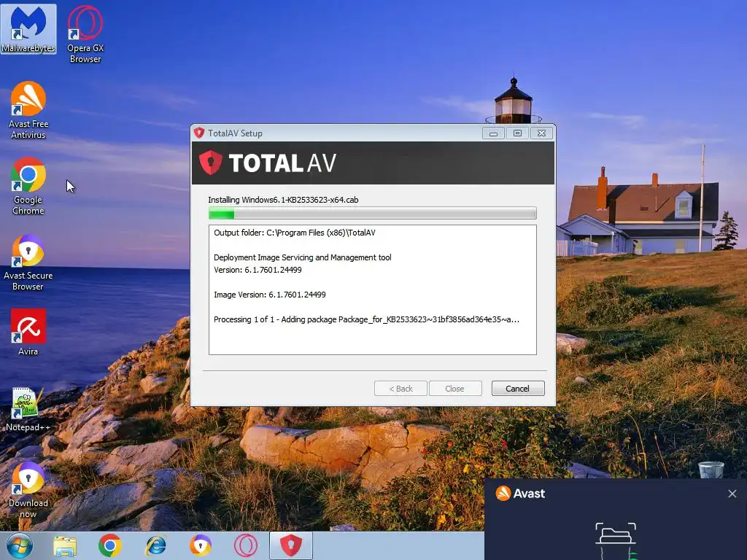Select the Processing 1 of 1 log line
The image size is (747, 560).
click(366, 319)
